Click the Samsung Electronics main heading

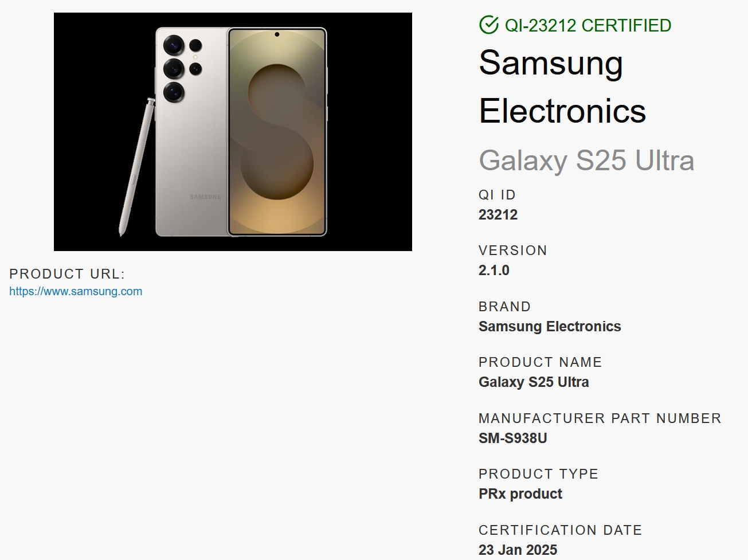pos(563,87)
